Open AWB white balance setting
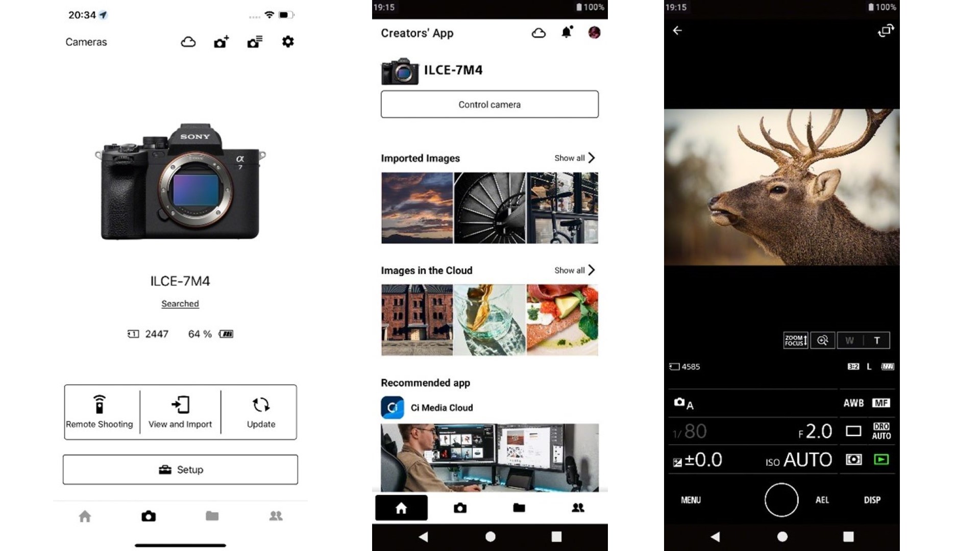This screenshot has height=551, width=980. [853, 403]
